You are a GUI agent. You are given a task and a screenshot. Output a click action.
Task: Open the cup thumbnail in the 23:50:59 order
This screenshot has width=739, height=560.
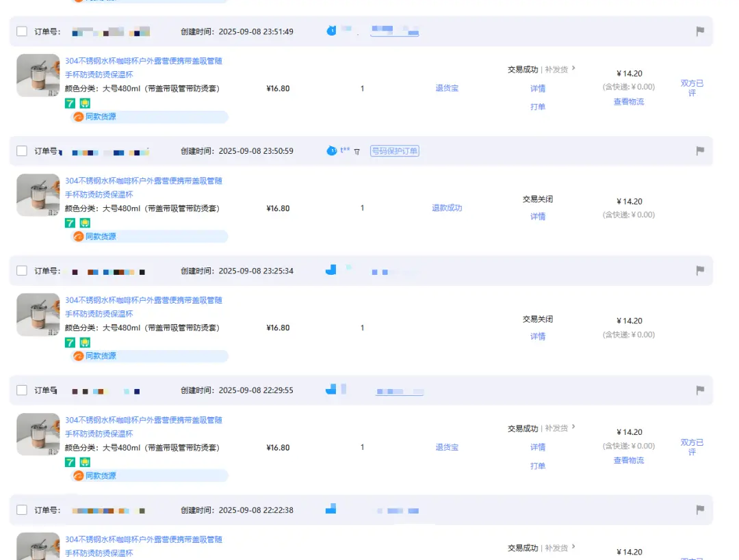coord(38,195)
